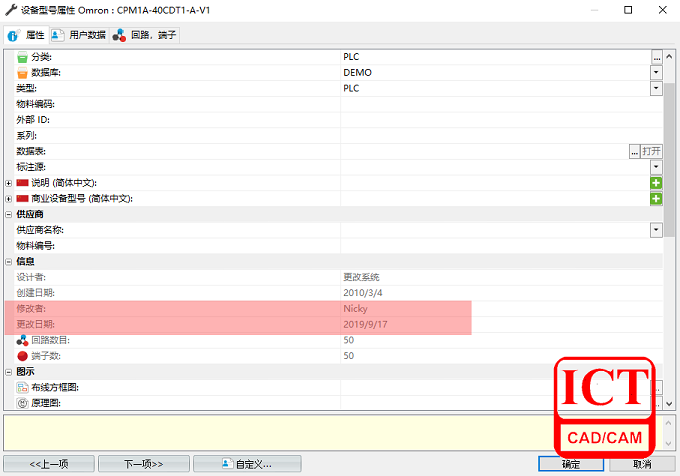This screenshot has width=680, height=476.
Task: Click the wrench icon in the title bar
Action: [x=11, y=10]
